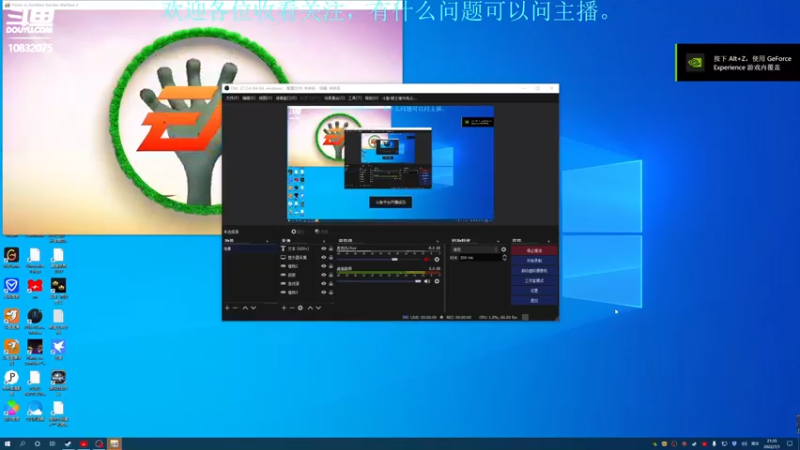This screenshot has height=450, width=800.
Task: Open 编辑(E) menu in OBS
Action: click(x=249, y=98)
